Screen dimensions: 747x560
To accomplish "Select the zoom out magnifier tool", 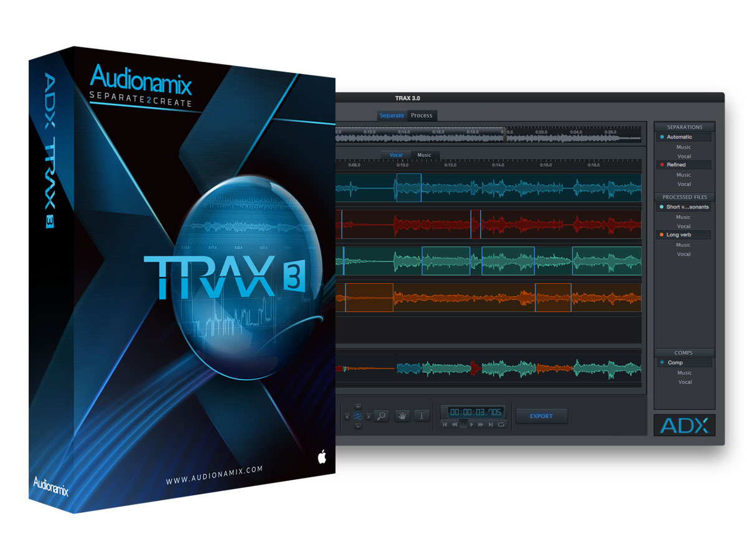I will tap(381, 416).
